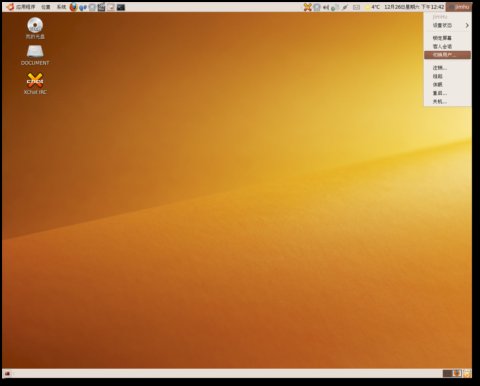Click the launcher icon left of the clapperboard
This screenshot has height=386, width=480.
pos(92,7)
